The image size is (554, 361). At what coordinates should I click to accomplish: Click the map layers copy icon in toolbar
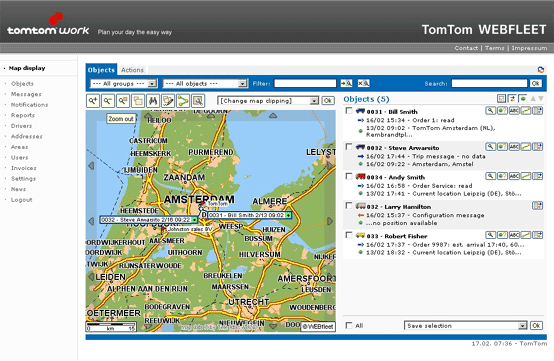pos(138,101)
